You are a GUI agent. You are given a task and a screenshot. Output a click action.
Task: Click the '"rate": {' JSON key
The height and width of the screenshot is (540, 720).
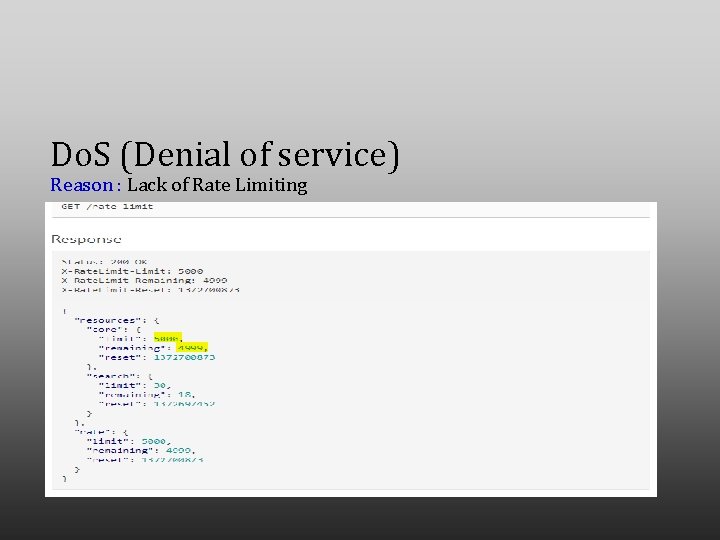[x=101, y=432]
